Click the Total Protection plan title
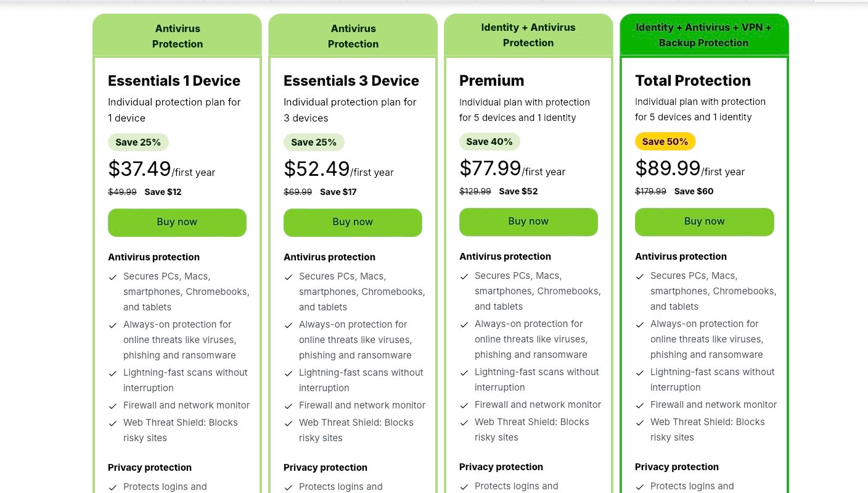The height and width of the screenshot is (493, 868). pos(693,81)
